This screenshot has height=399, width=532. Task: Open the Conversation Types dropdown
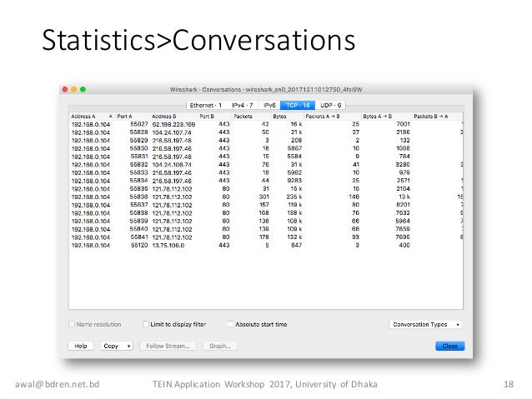pyautogui.click(x=427, y=324)
